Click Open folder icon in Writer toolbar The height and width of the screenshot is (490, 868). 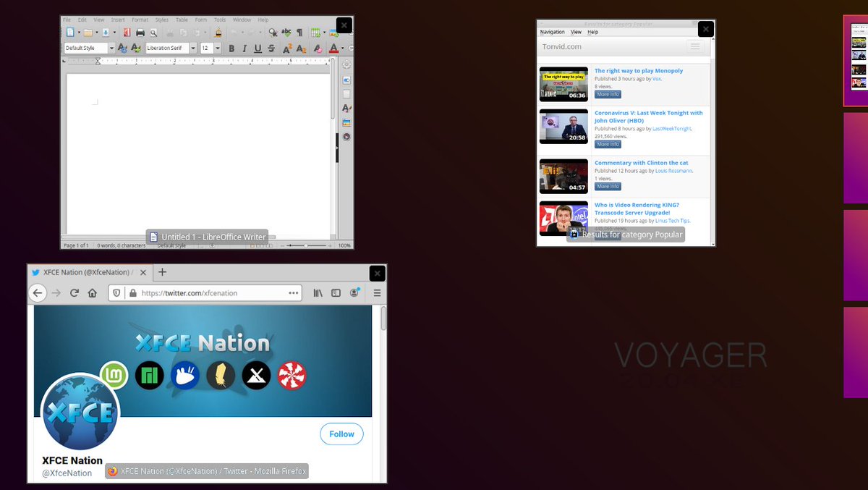88,33
